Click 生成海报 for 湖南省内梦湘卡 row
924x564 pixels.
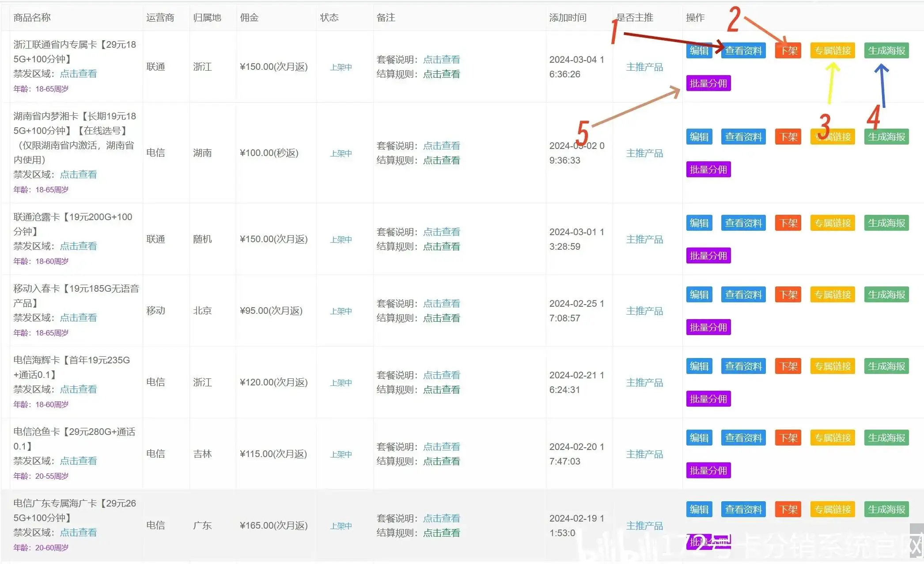pos(886,137)
